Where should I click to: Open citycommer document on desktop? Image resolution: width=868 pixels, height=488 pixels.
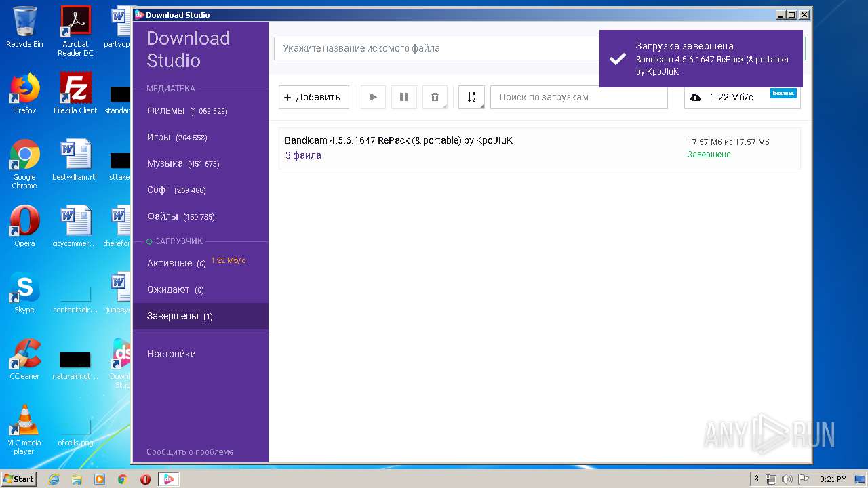[75, 226]
